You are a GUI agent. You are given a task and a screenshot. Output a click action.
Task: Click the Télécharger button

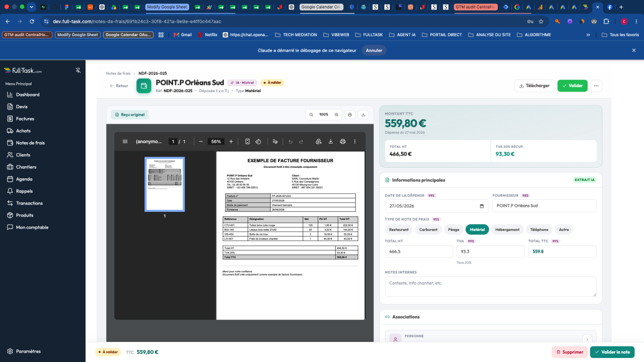pyautogui.click(x=534, y=86)
